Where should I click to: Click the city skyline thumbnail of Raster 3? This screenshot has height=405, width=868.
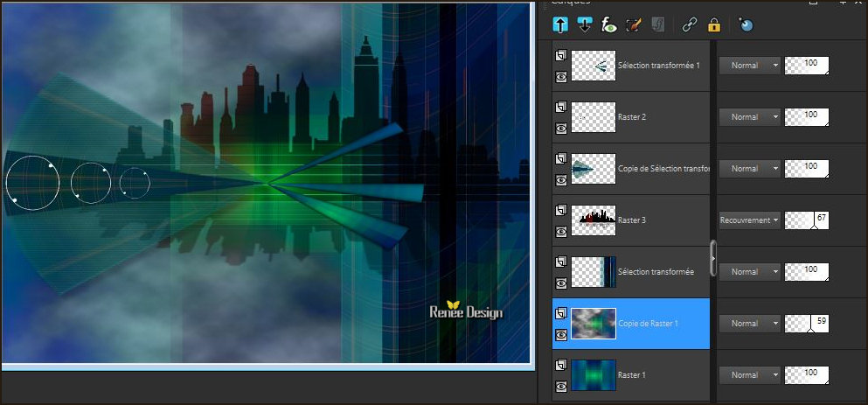(594, 220)
